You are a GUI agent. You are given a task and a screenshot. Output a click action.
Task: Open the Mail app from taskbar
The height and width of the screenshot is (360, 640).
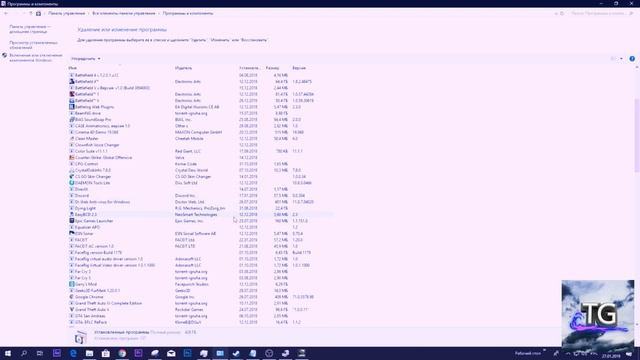click(171, 353)
